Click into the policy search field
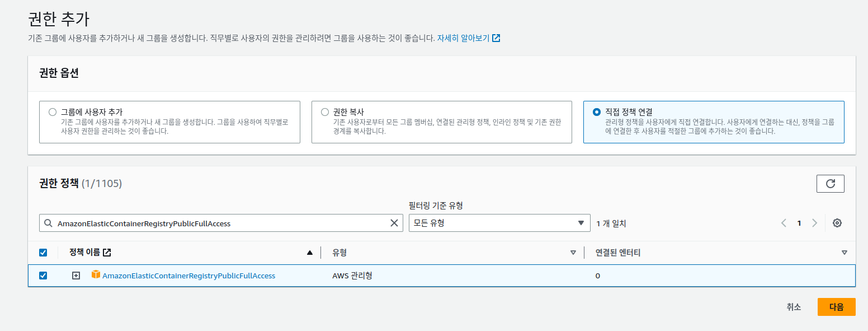 [221, 223]
